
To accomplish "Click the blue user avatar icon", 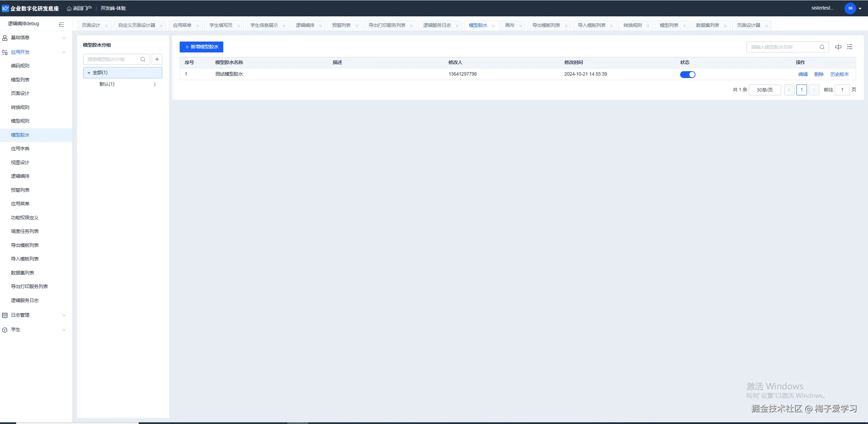I will pos(850,8).
